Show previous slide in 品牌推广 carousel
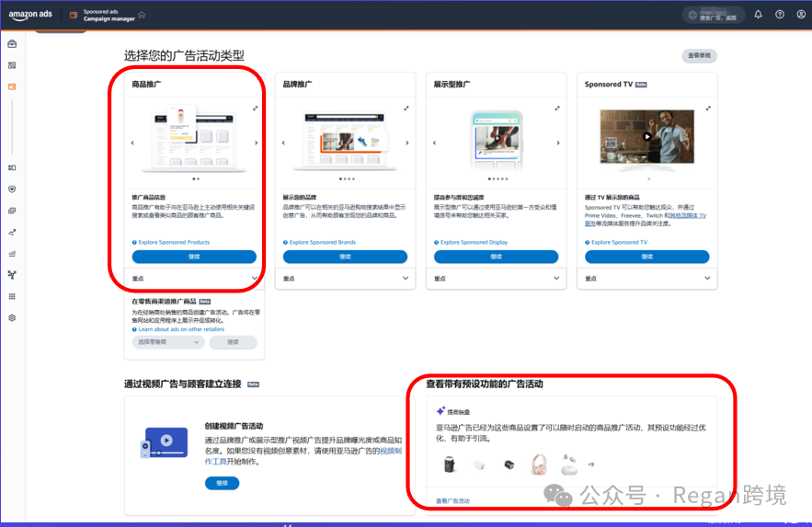 tap(283, 143)
